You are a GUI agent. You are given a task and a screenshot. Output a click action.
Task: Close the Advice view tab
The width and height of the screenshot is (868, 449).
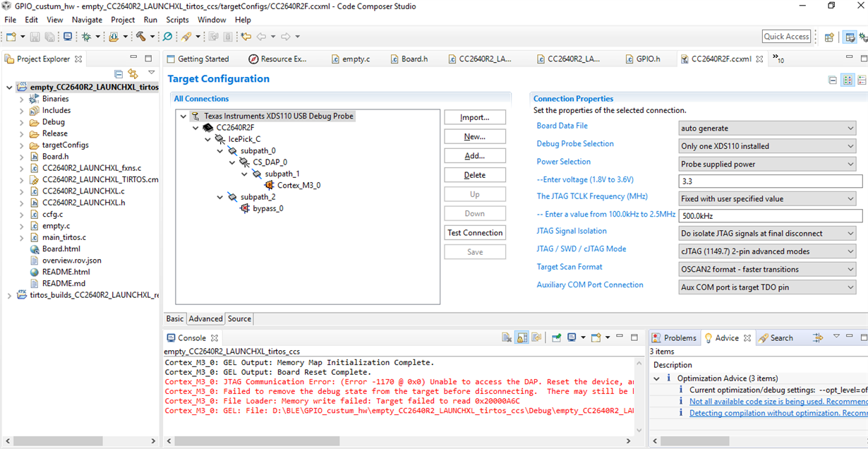(x=747, y=338)
